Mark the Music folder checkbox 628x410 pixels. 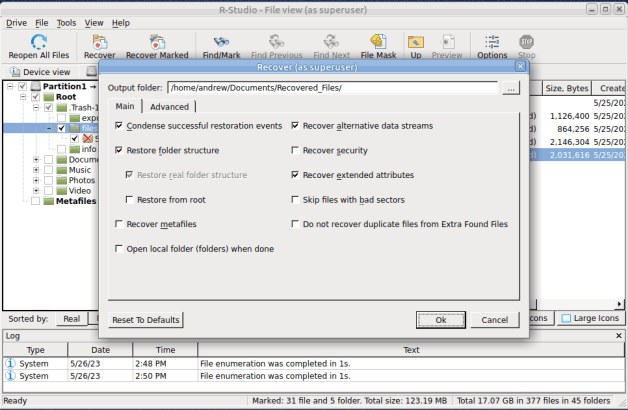coord(48,170)
